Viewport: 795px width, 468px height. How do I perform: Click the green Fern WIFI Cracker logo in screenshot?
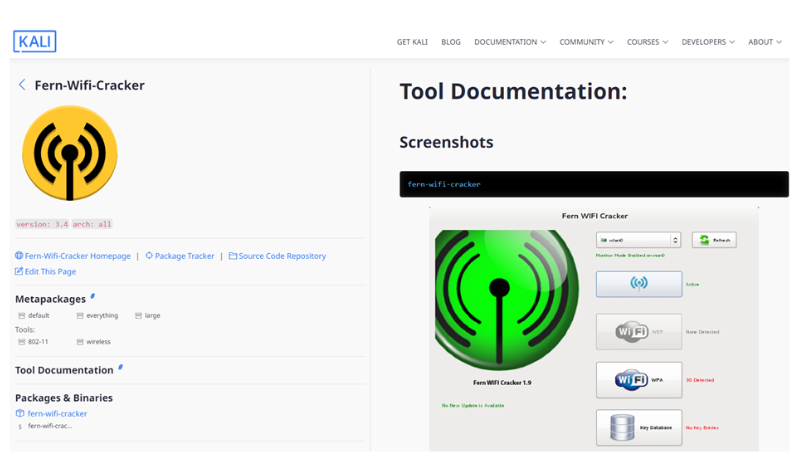[506, 300]
